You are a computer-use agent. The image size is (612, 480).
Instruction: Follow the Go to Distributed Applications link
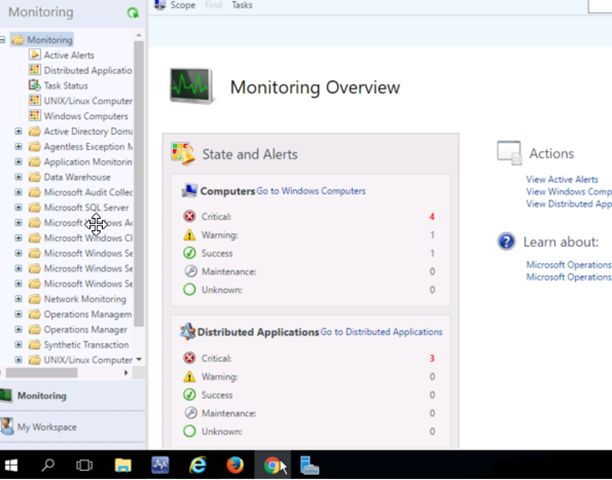pos(381,332)
